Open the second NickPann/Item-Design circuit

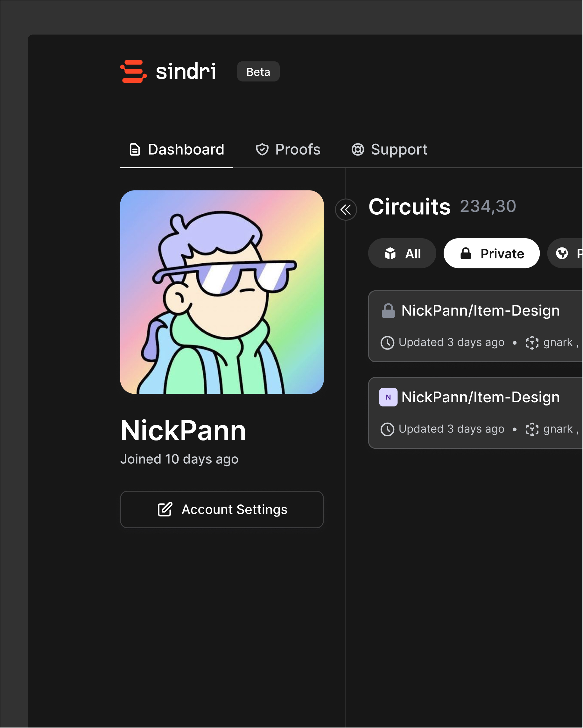tap(480, 398)
